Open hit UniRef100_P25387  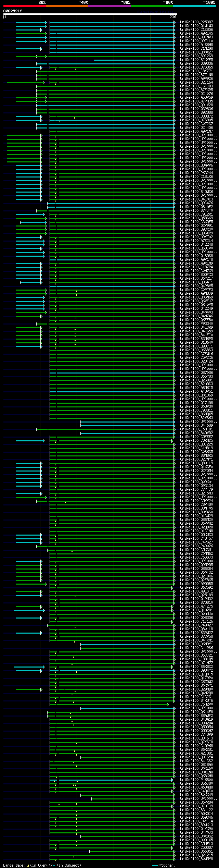[x=196, y=22]
